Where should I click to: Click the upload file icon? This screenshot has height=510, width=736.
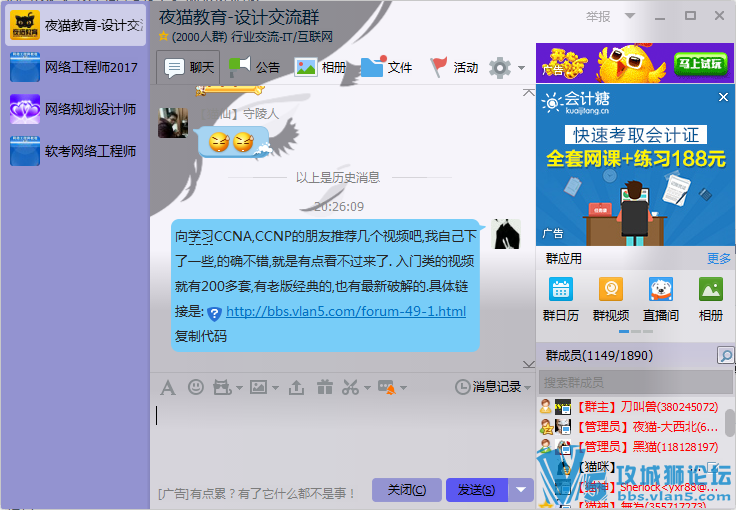tap(296, 388)
